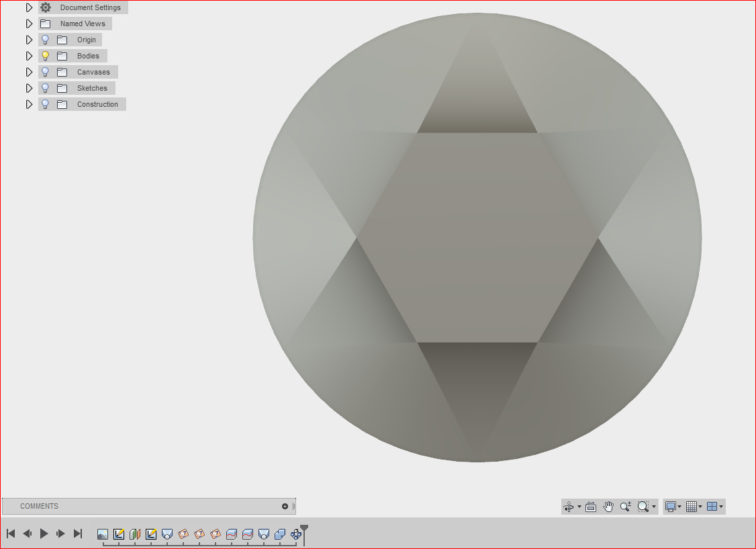Toggle the Construction folder lightbulb
756x549 pixels.
46,104
